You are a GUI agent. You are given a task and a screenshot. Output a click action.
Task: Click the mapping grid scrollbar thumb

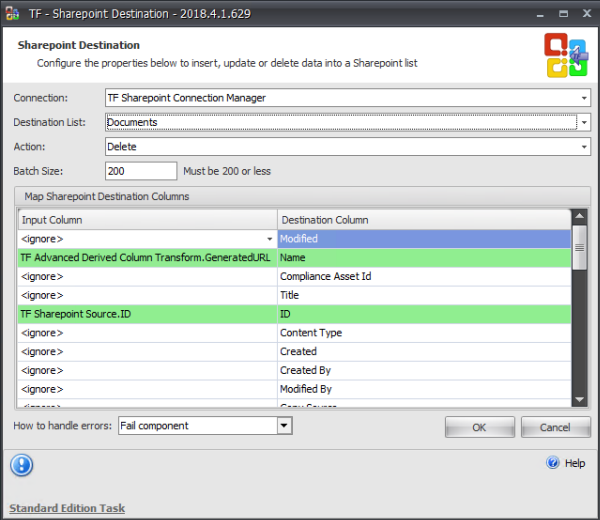(x=579, y=248)
